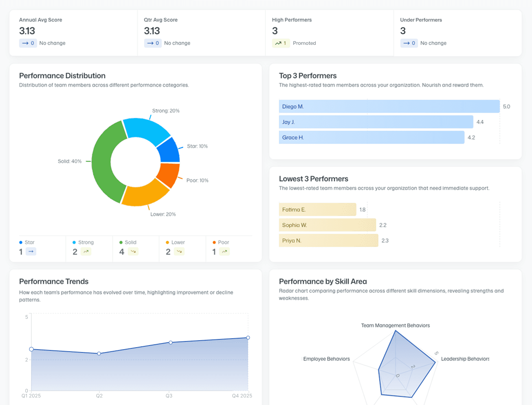Click the High Performers upward trend badge
Screen dimensions: 532x405
tap(281, 43)
